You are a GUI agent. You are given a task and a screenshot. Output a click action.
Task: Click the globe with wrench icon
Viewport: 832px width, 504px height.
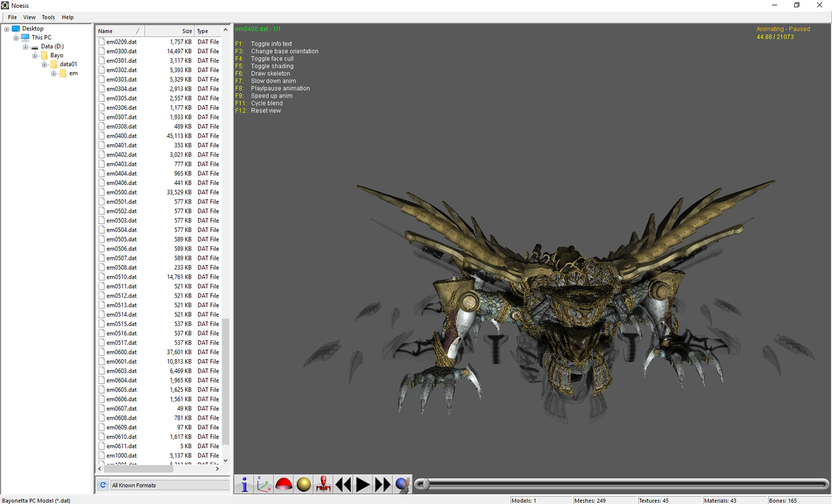(402, 484)
